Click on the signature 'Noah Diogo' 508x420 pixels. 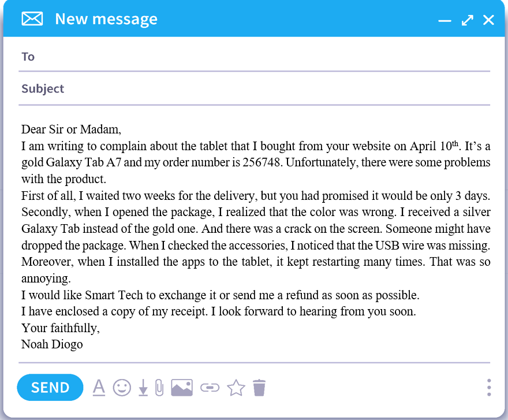(x=52, y=344)
